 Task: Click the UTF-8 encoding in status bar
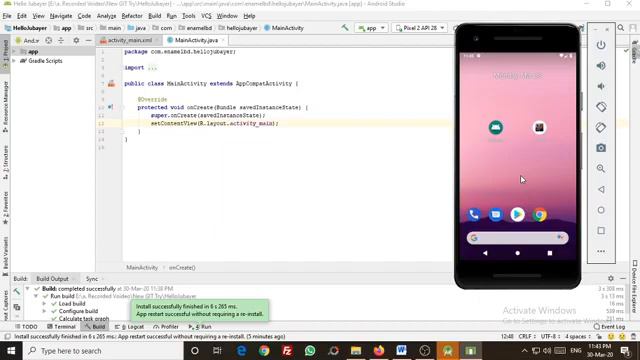pyautogui.click(x=551, y=337)
